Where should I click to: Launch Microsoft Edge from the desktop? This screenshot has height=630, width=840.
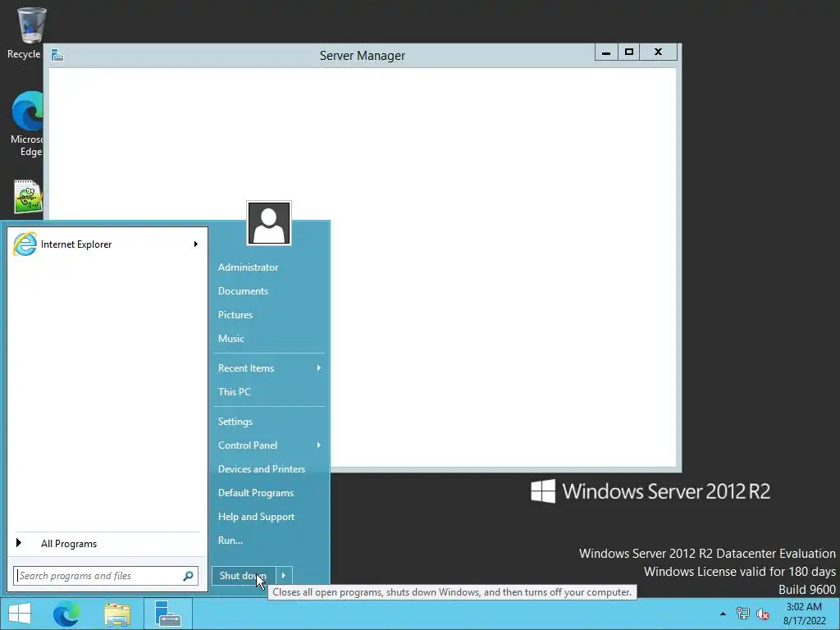[x=28, y=123]
